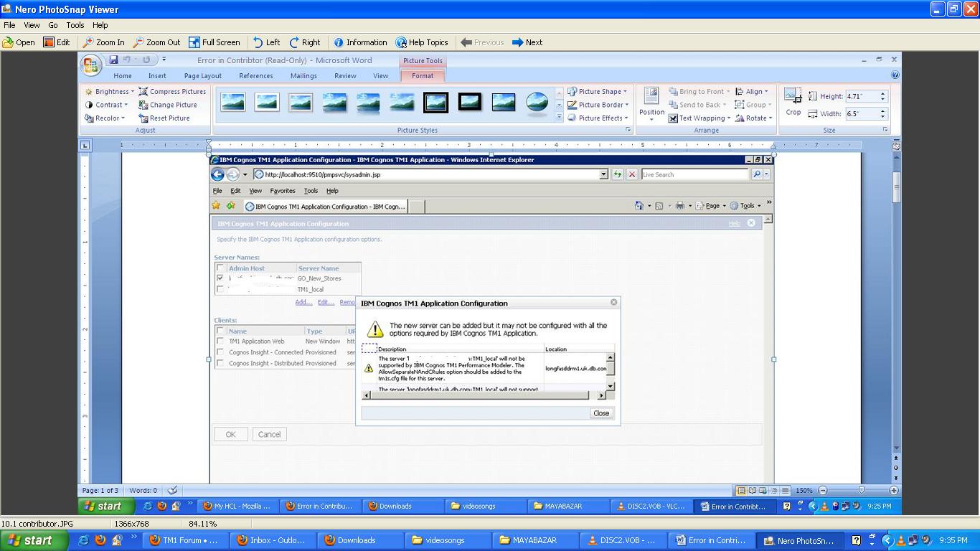This screenshot has height=551, width=980.
Task: Switch to Inbox - Outlook taskbar window
Action: coord(273,540)
